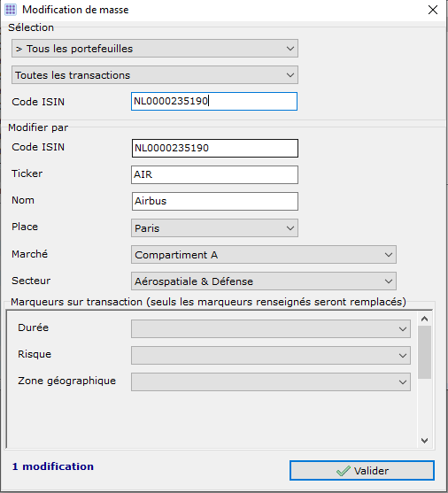448x493 pixels.
Task: Click the '1 modification' status text
Action: (x=53, y=466)
